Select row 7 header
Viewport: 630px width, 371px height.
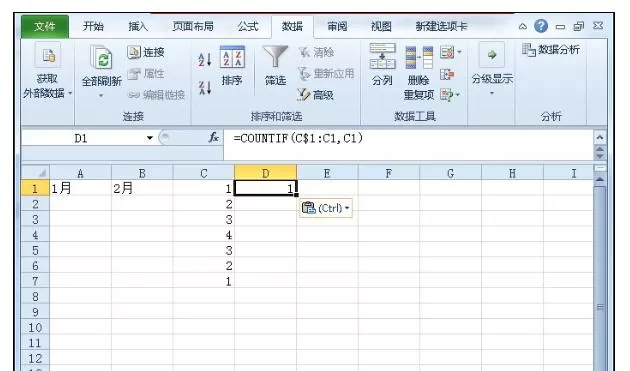coord(35,281)
